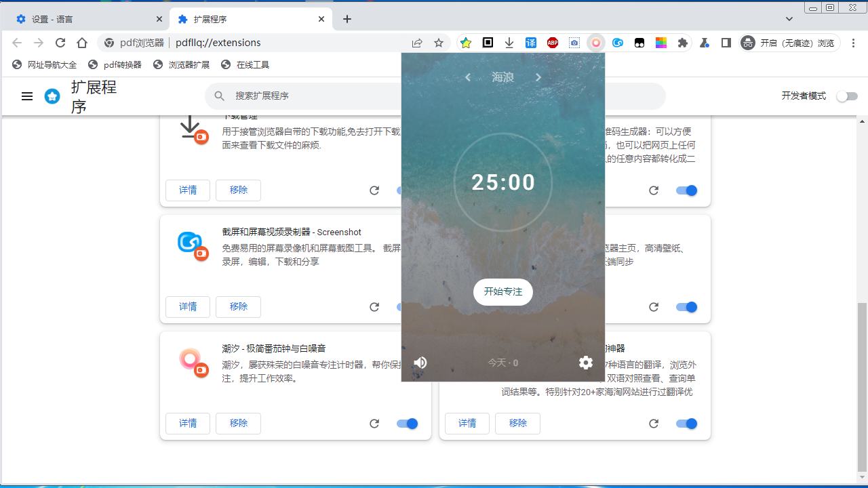Screen dimensions: 868x488
Task: Type in the 搜索扩展程序 search field
Action: point(305,96)
